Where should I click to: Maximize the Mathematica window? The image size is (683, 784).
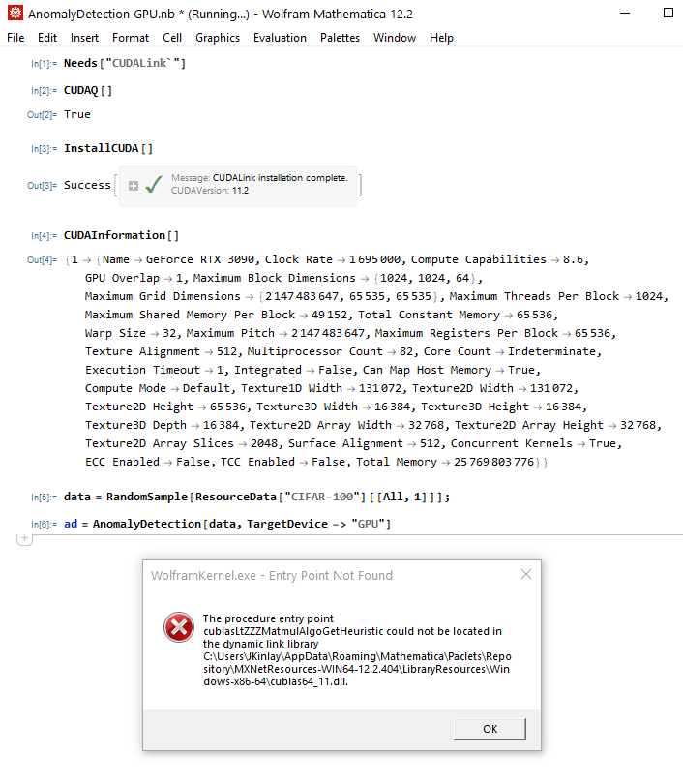tap(668, 13)
